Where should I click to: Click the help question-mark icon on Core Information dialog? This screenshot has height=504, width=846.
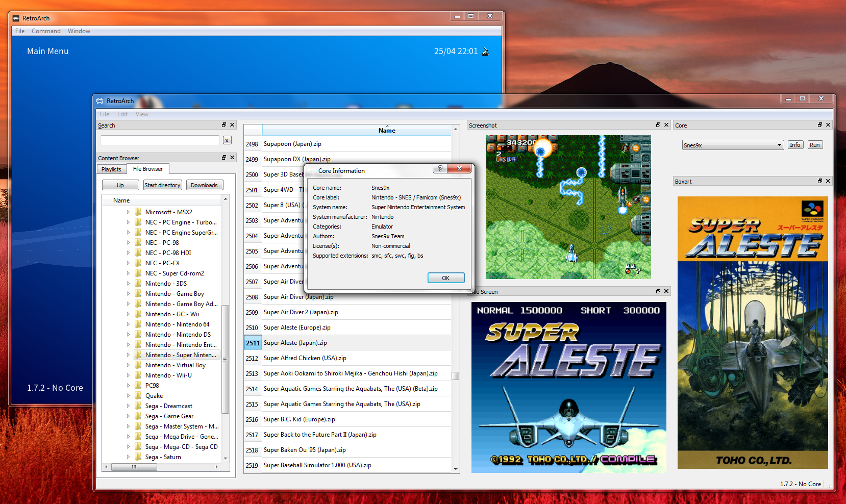click(439, 168)
